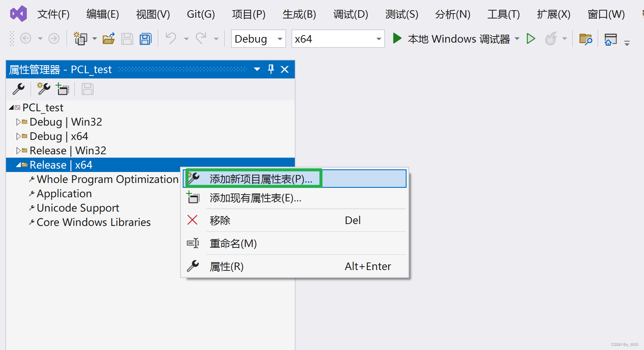Open Find in Files via the folder-magnifier icon
Screen dimensions: 644x350
586,38
